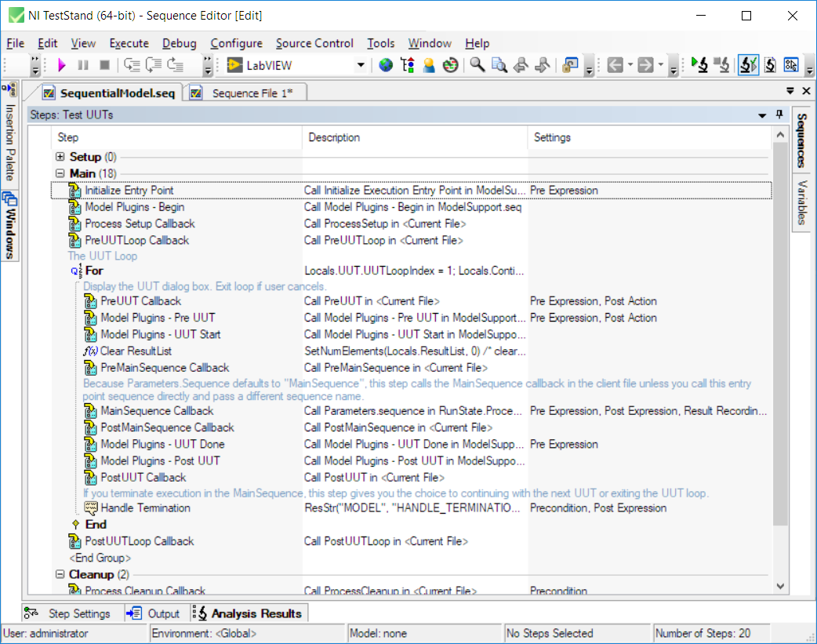Toggle the pin on the Steps pane
The width and height of the screenshot is (817, 644).
(779, 115)
